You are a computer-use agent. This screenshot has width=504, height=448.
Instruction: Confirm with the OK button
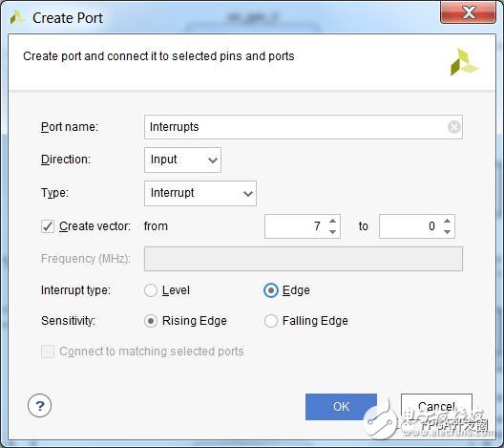(341, 407)
